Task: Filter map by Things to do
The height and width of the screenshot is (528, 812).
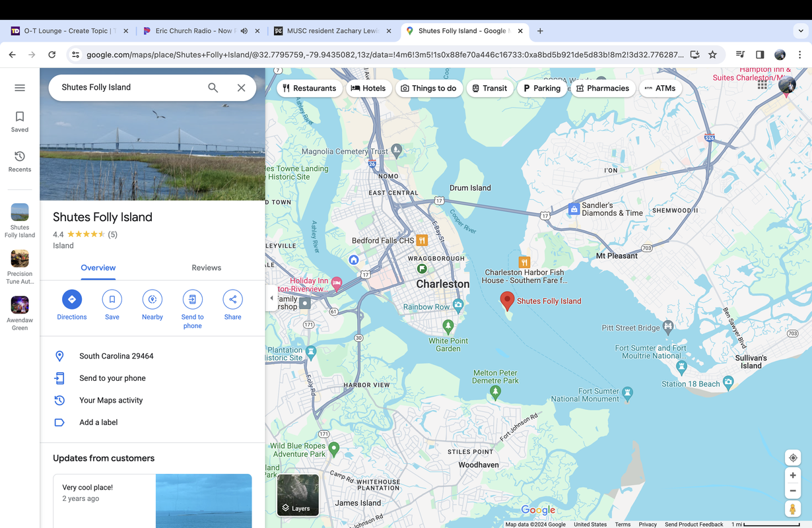Action: point(428,88)
